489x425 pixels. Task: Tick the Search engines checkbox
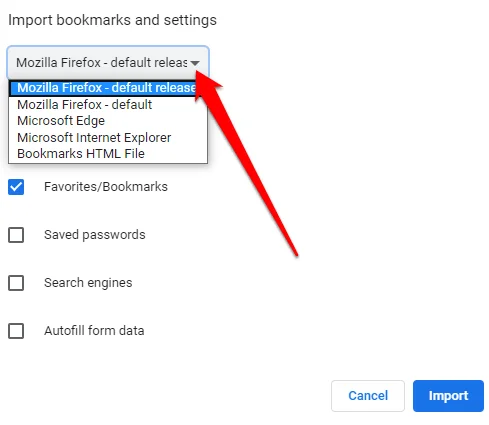tap(16, 283)
